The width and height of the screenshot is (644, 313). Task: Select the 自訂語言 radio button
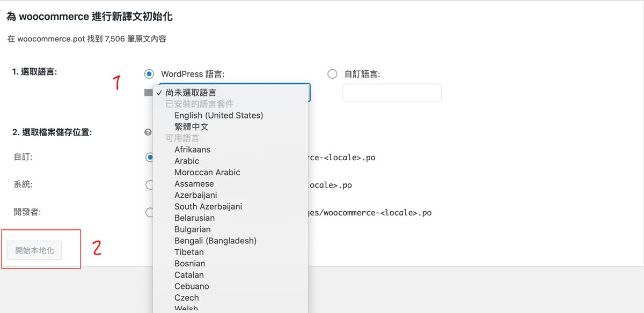pos(332,74)
